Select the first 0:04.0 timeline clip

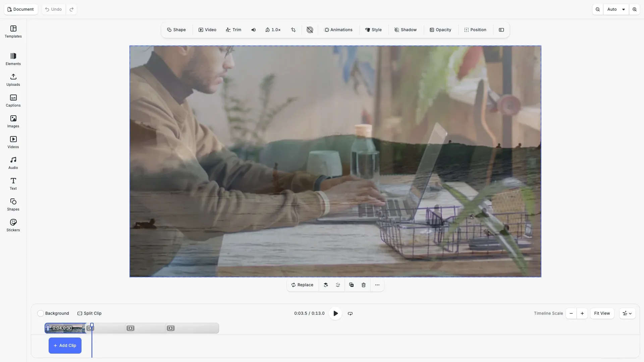click(x=65, y=328)
